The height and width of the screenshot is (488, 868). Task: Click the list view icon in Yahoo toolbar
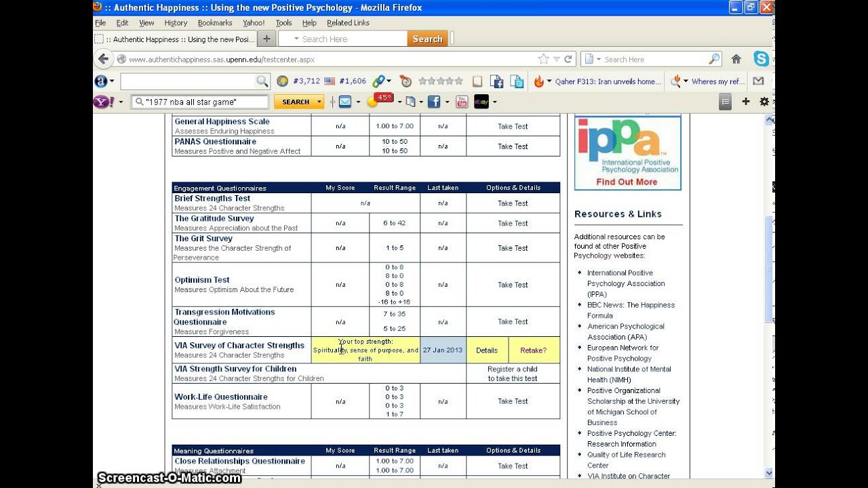pos(726,102)
